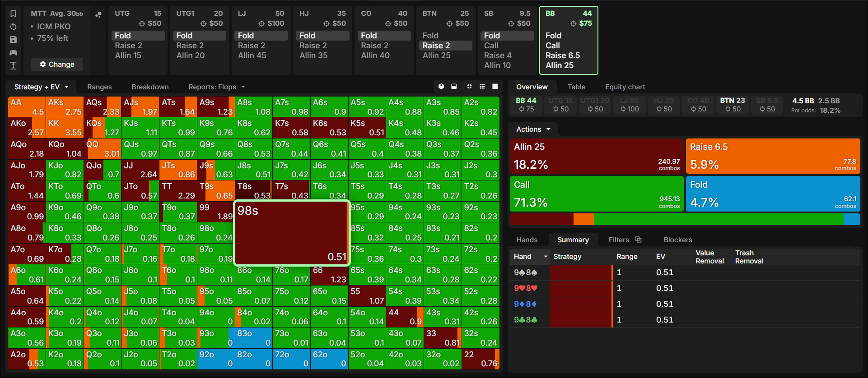The image size is (868, 378).
Task: Open the Equity chart tab
Action: [625, 87]
